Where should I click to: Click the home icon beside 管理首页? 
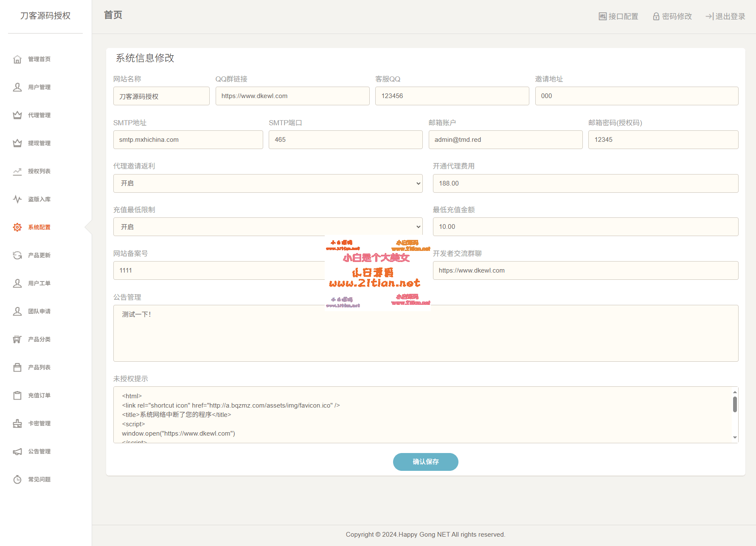pyautogui.click(x=17, y=59)
